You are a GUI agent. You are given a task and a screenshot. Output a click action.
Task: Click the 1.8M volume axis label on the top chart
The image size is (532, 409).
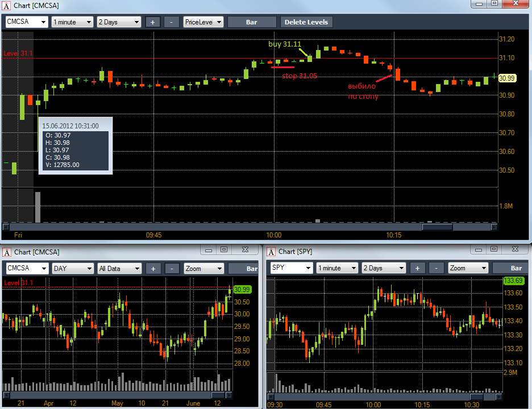click(x=506, y=206)
